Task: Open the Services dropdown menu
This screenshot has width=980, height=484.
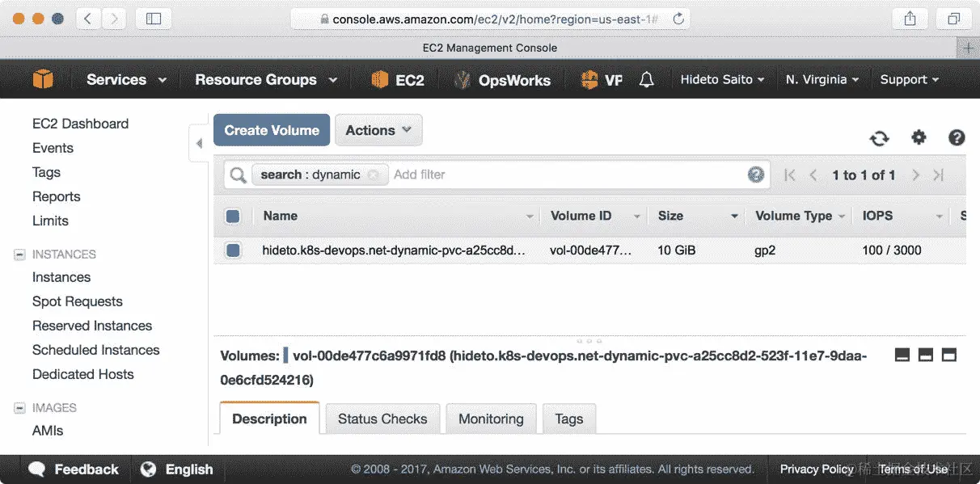Action: (126, 79)
